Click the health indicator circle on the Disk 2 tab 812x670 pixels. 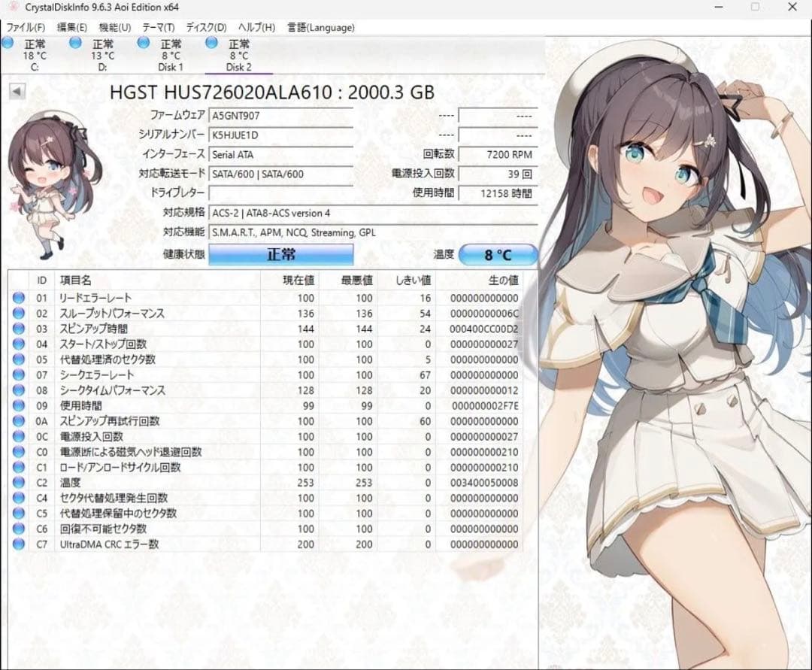pyautogui.click(x=213, y=44)
